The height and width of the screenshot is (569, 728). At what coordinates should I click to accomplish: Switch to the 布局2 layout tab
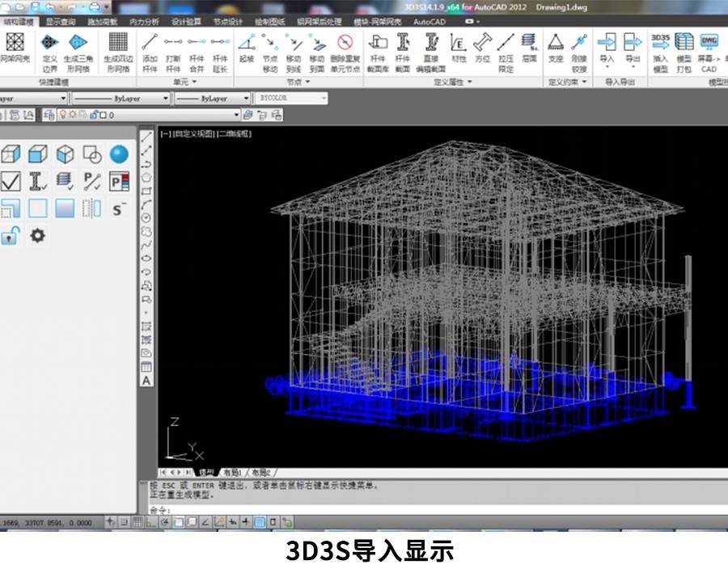point(260,473)
